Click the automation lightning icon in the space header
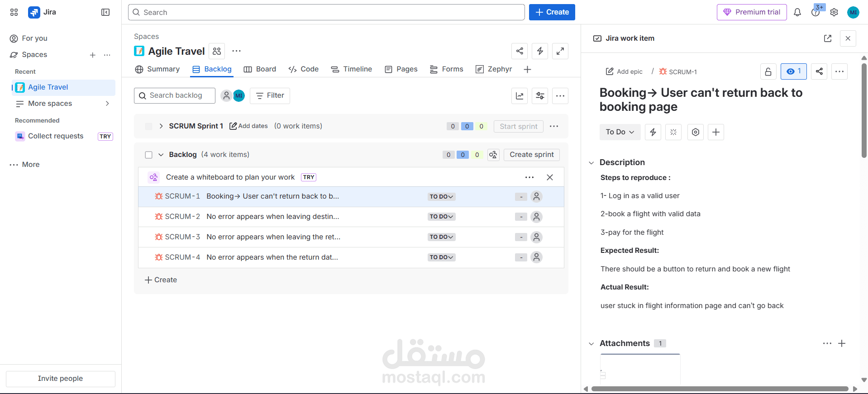Image resolution: width=868 pixels, height=394 pixels. [x=540, y=51]
